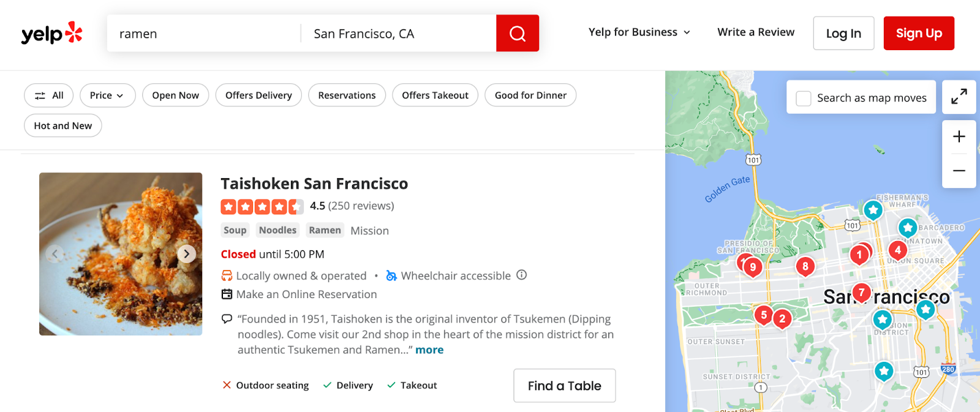The width and height of the screenshot is (980, 412).
Task: Expand the map to full screen
Action: click(x=959, y=97)
